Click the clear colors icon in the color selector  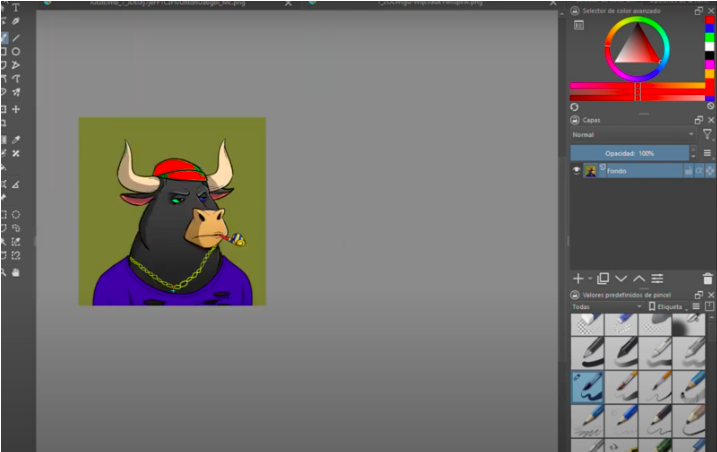point(711,106)
